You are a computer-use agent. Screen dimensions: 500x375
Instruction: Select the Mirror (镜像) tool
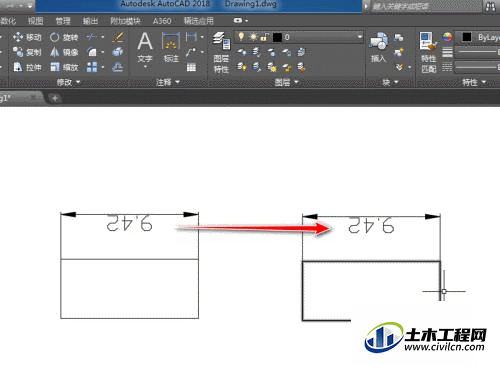[64, 52]
